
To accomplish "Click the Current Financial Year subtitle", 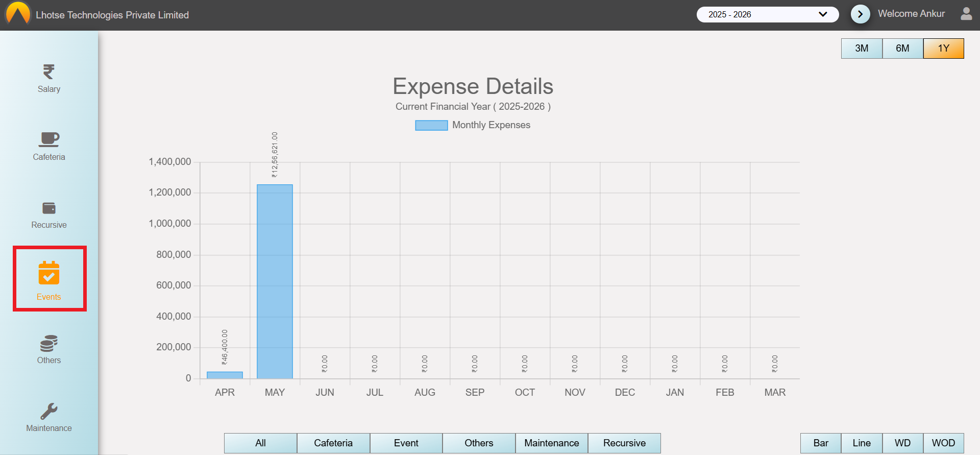I will pos(473,107).
